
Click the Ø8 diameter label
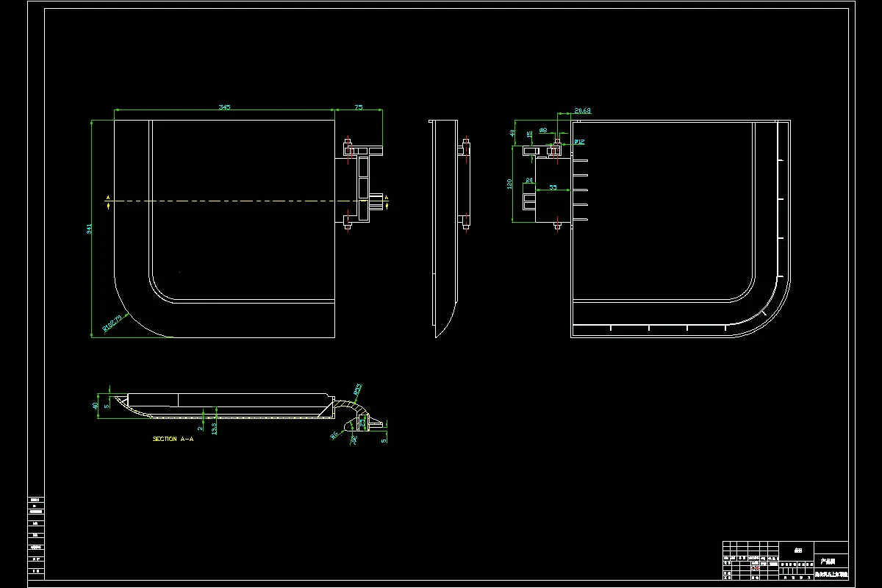543,130
